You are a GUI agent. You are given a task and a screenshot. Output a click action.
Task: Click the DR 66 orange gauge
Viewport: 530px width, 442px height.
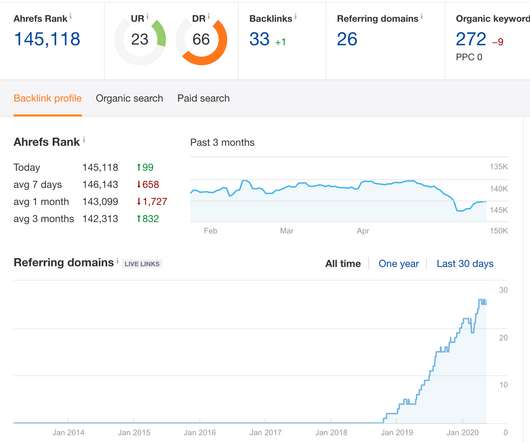201,41
